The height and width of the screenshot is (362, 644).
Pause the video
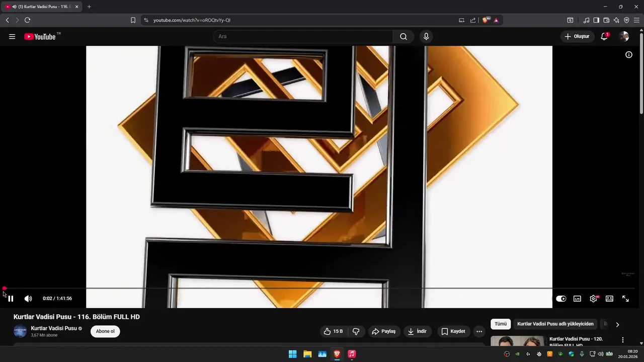[11, 299]
